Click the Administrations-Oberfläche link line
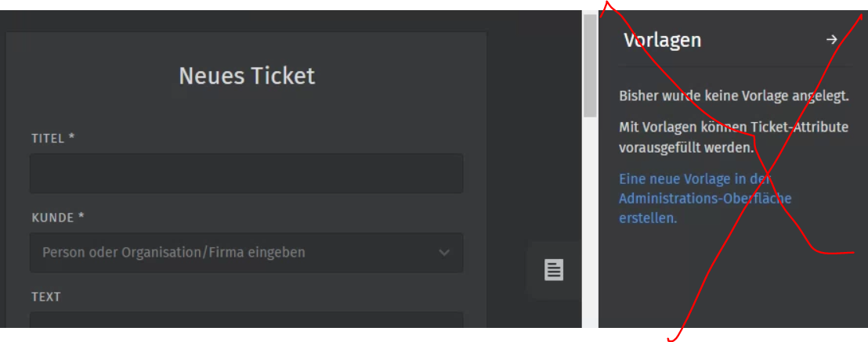The image size is (868, 342). pyautogui.click(x=705, y=198)
